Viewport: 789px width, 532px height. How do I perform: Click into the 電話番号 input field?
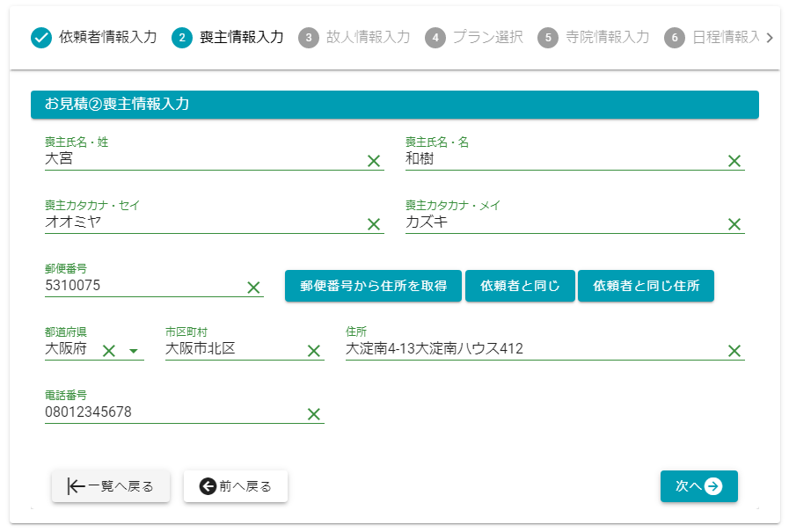pos(172,412)
